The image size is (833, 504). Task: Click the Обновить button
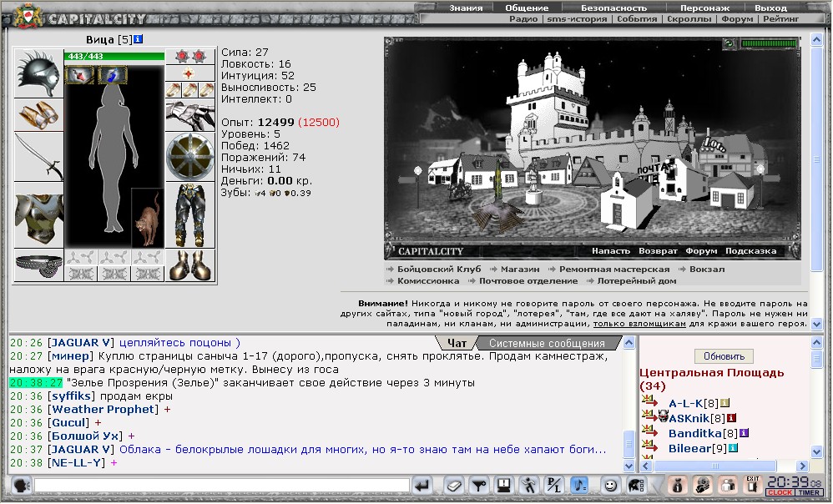coord(724,355)
